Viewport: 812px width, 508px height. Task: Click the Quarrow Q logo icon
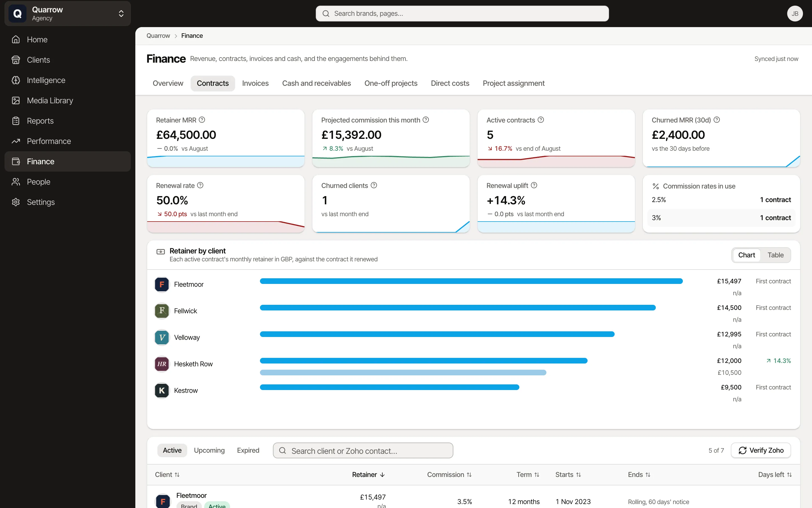(17, 14)
